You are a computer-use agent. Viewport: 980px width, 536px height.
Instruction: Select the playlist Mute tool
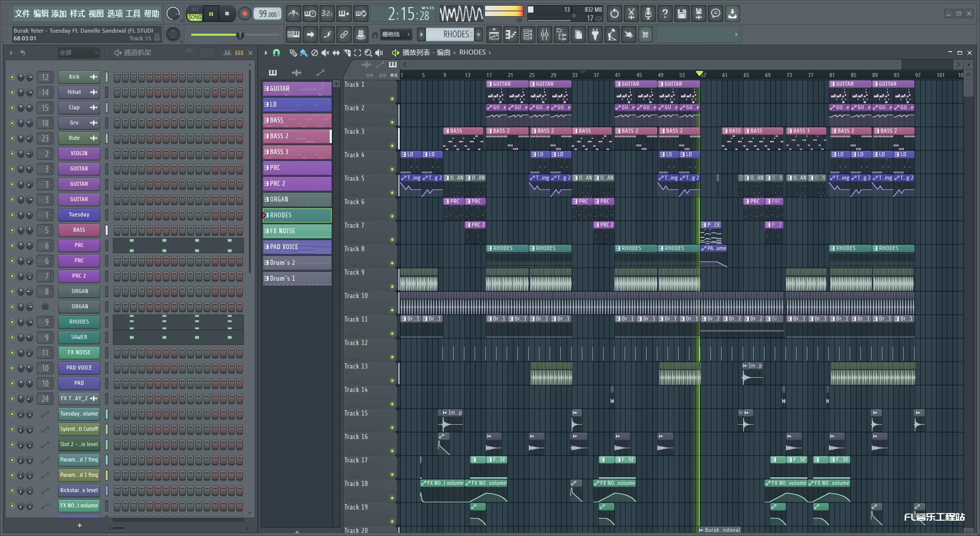(x=325, y=53)
